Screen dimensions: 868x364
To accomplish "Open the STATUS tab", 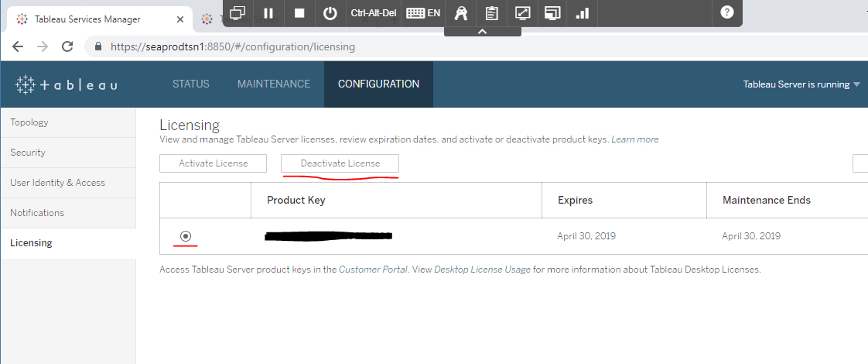I will coord(191,84).
